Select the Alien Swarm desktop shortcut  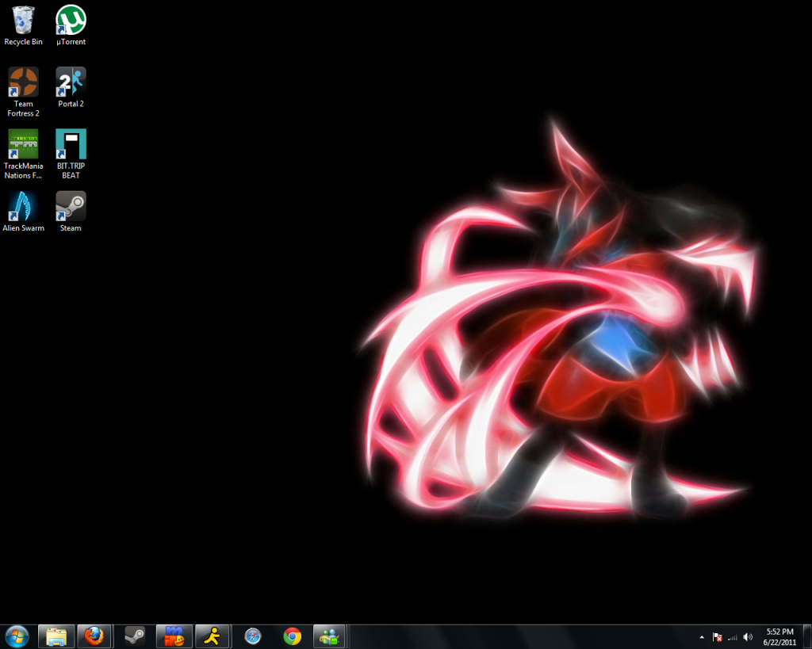click(23, 212)
